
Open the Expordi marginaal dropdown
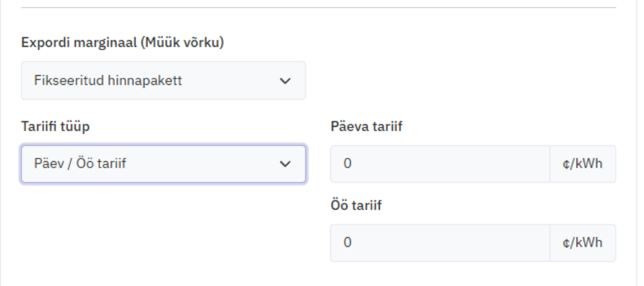pyautogui.click(x=163, y=81)
